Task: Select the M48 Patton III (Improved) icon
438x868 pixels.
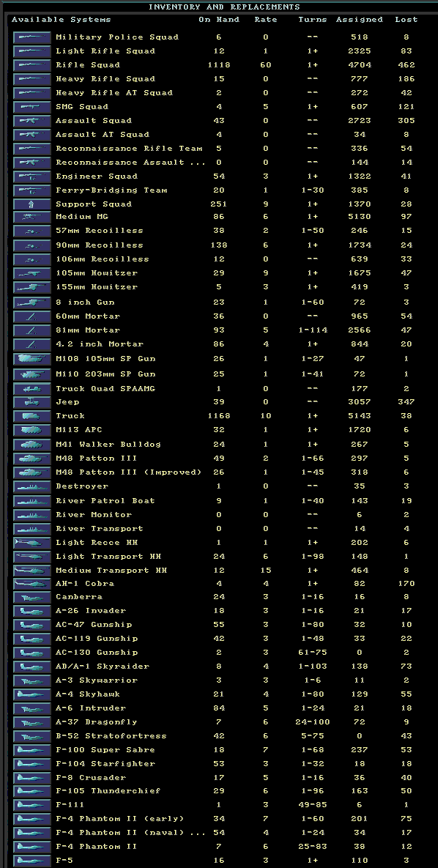Action: 32,472
